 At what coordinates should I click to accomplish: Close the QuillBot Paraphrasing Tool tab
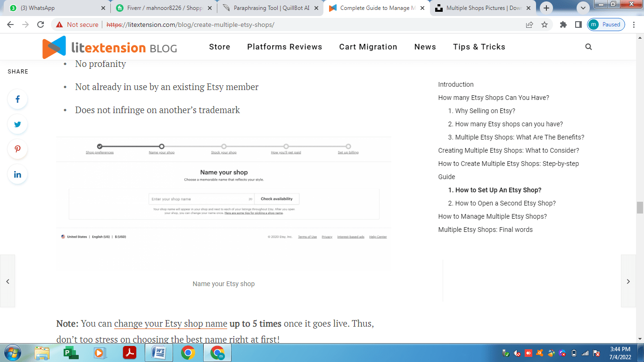click(x=316, y=8)
